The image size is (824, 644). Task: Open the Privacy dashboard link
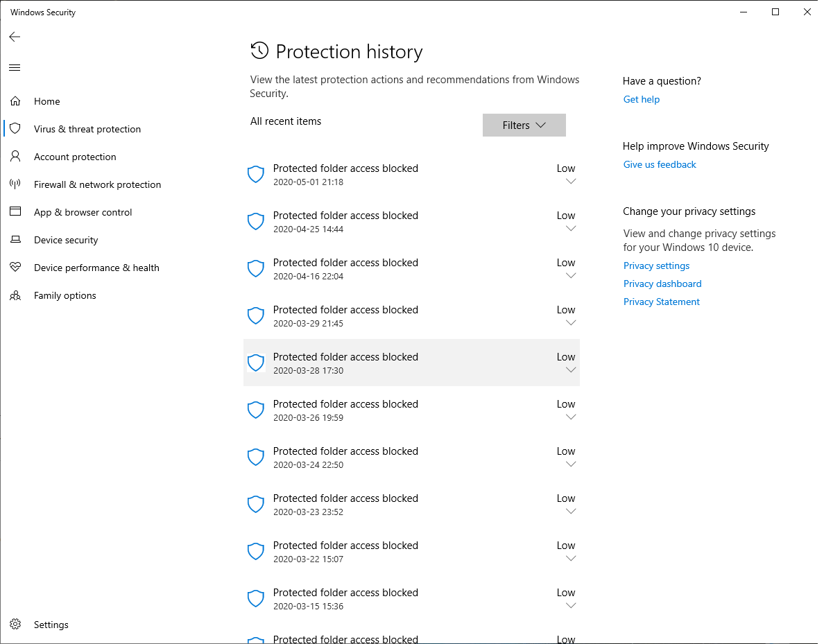tap(662, 284)
